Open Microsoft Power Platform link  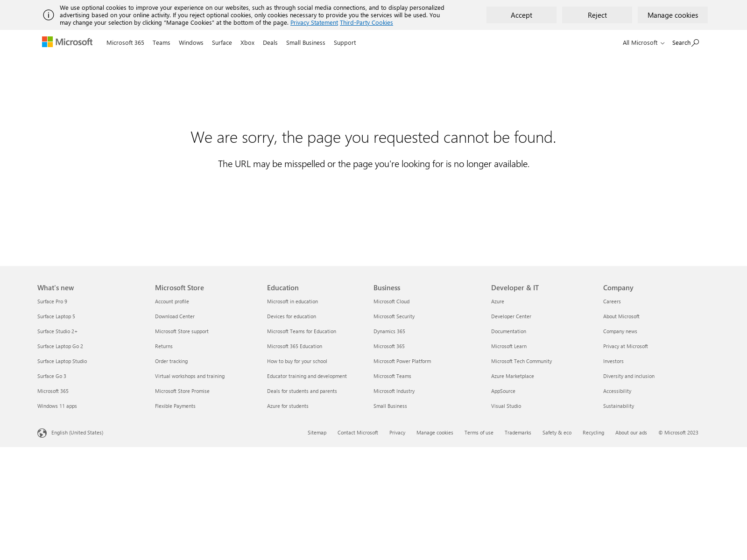402,361
